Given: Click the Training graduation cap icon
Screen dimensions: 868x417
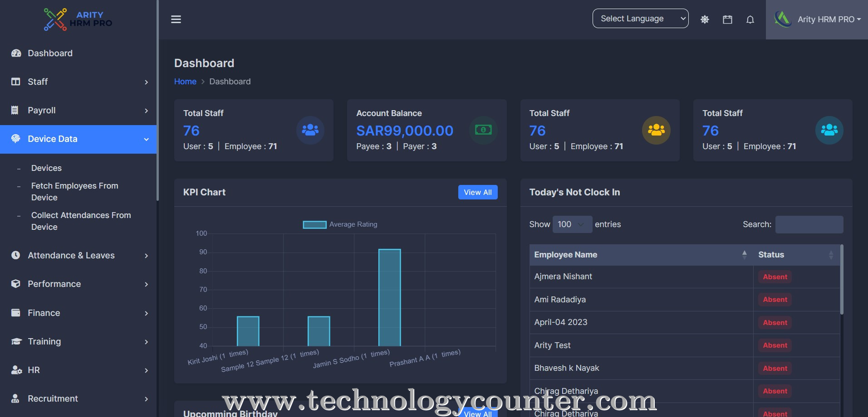Looking at the screenshot, I should point(16,341).
